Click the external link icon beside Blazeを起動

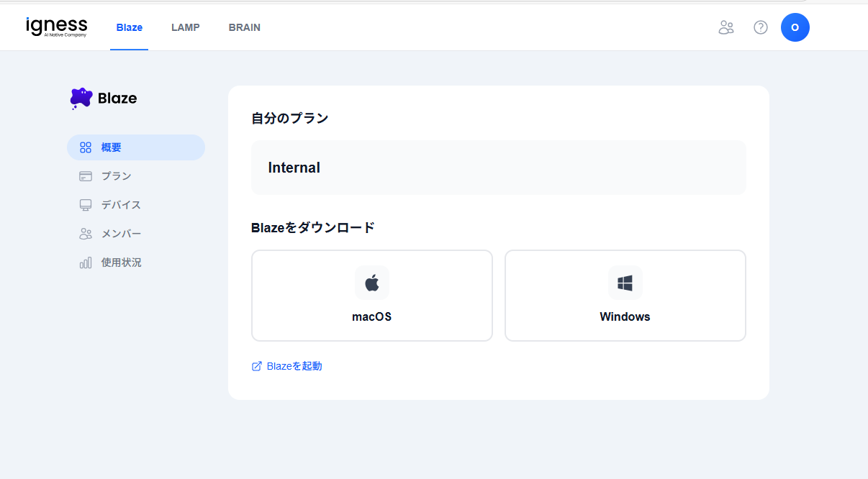(256, 366)
